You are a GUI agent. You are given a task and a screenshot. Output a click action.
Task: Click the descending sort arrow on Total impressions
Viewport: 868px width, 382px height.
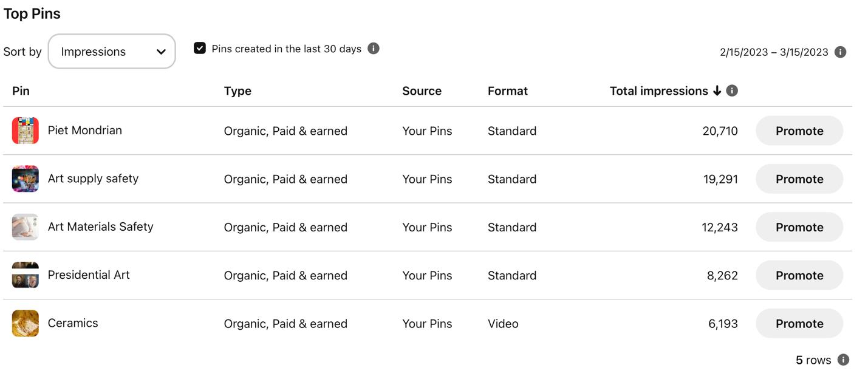717,91
